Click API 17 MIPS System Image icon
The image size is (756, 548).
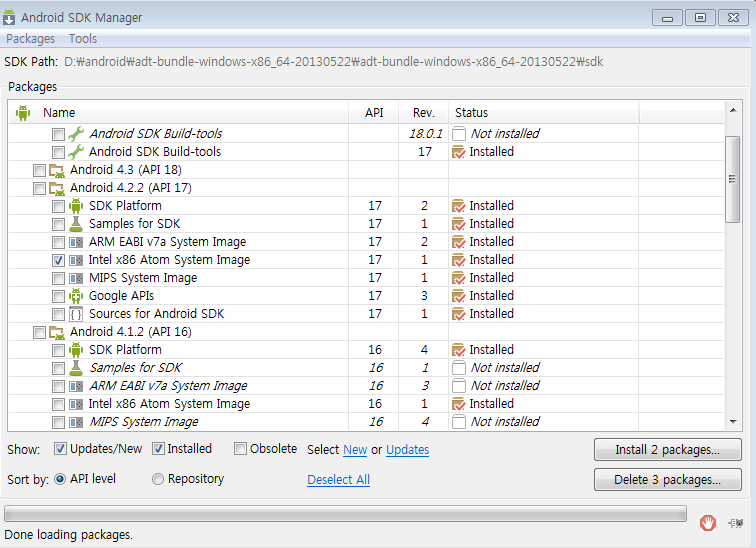click(76, 278)
